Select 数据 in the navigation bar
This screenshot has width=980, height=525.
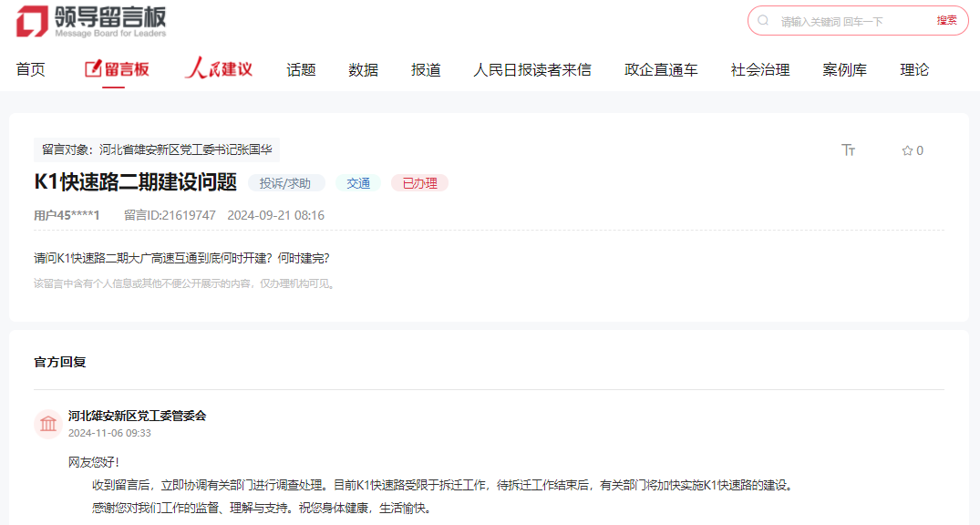pos(363,69)
